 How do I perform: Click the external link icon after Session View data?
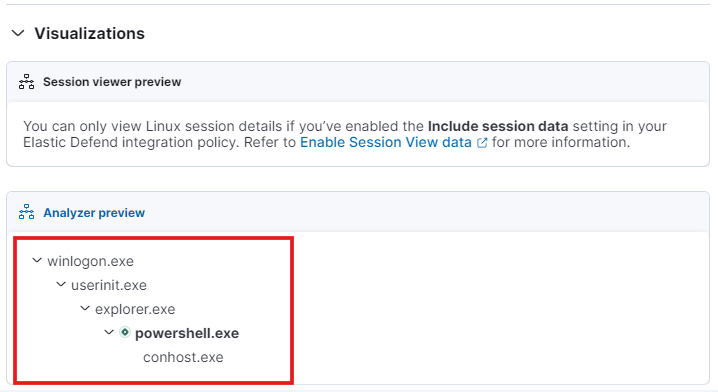click(482, 143)
